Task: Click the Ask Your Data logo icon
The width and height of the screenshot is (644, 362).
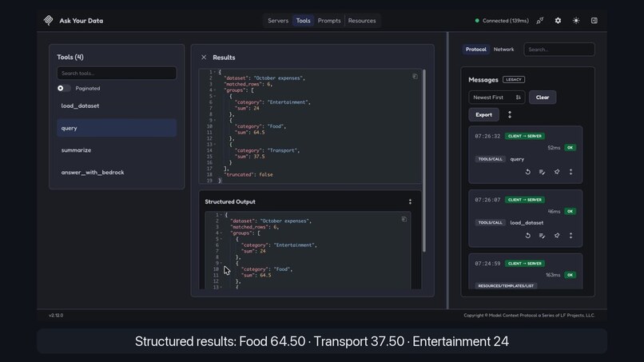Action: pos(49,21)
